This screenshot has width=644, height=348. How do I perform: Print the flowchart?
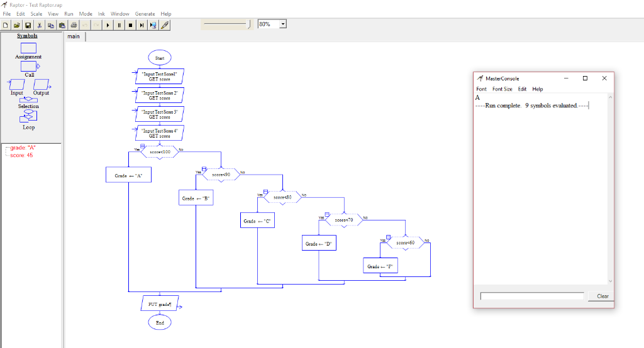point(74,25)
